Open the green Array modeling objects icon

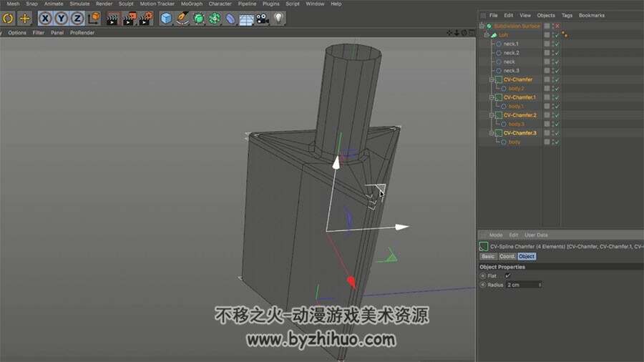tap(215, 19)
